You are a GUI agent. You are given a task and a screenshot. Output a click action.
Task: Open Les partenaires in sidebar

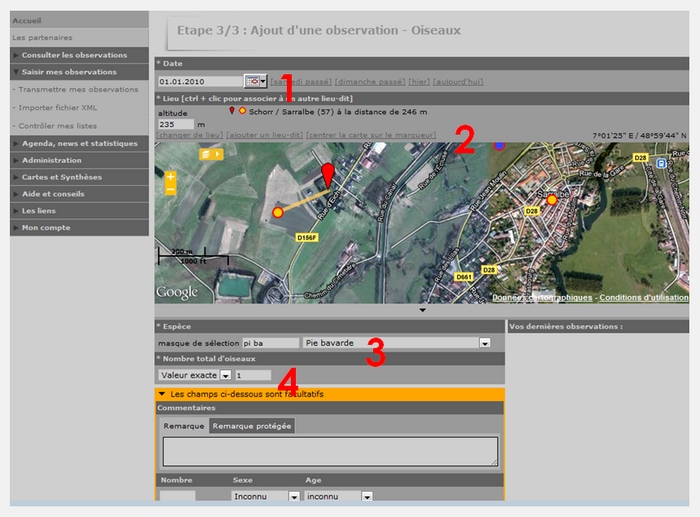[x=42, y=38]
